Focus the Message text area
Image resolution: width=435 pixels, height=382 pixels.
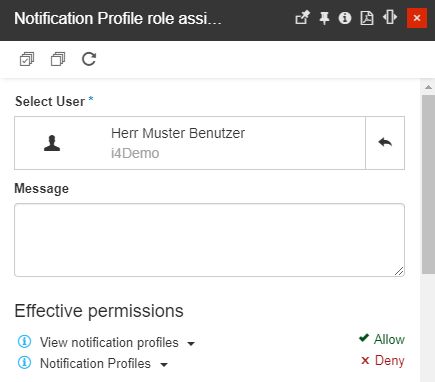click(209, 240)
